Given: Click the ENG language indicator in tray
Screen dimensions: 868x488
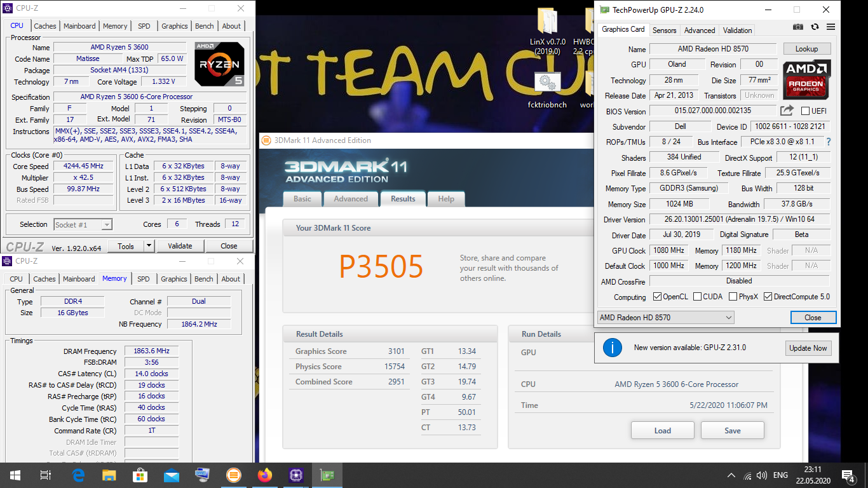Looking at the screenshot, I should (780, 475).
